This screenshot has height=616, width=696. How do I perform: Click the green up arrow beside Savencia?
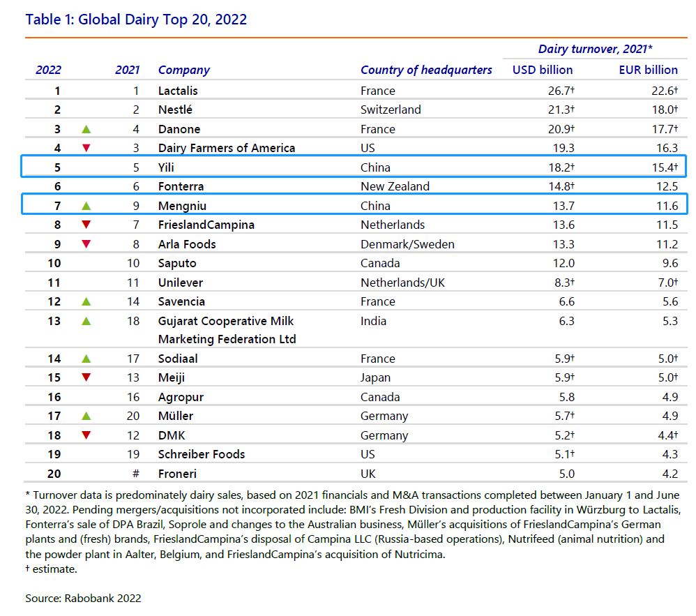click(86, 301)
